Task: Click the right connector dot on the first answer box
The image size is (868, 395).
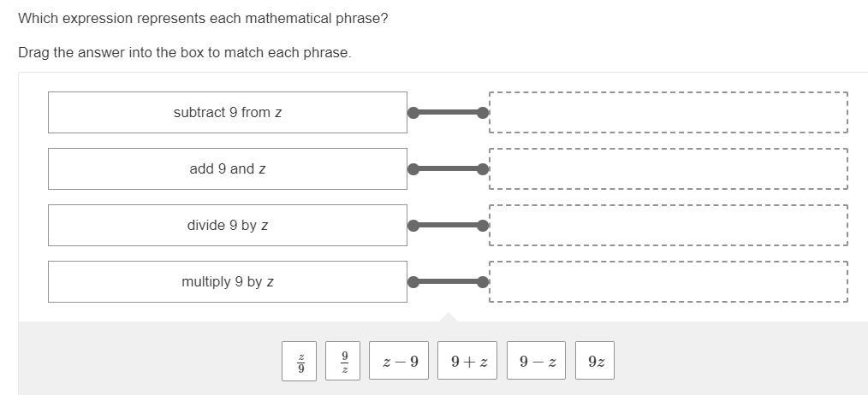Action: click(x=483, y=113)
